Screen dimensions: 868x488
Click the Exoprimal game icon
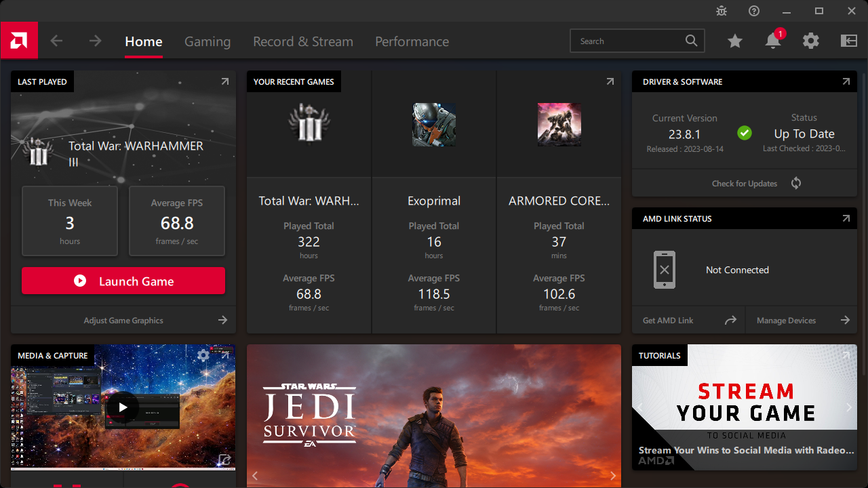pyautogui.click(x=434, y=124)
